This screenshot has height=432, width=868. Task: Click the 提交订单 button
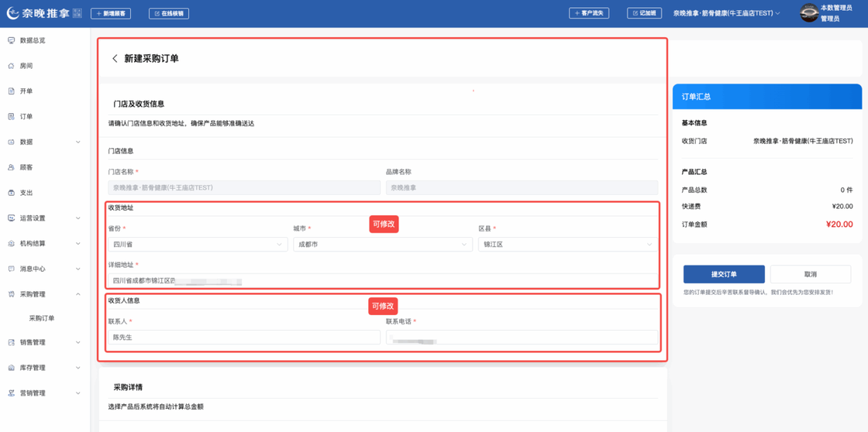point(723,274)
